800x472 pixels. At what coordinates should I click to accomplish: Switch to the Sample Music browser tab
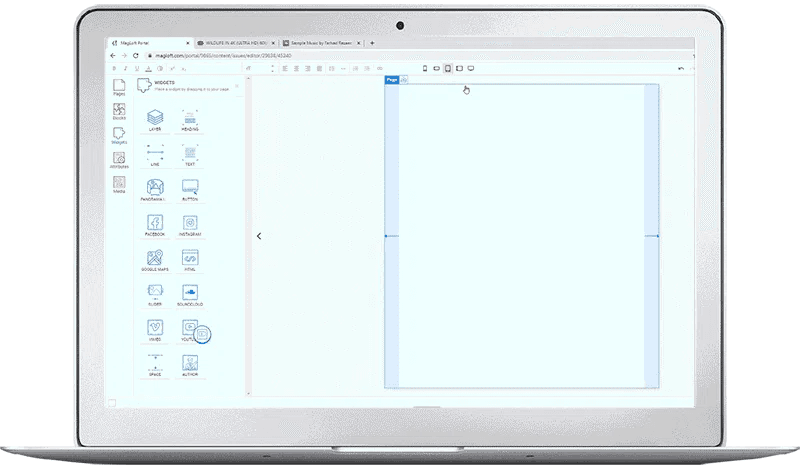pyautogui.click(x=320, y=43)
